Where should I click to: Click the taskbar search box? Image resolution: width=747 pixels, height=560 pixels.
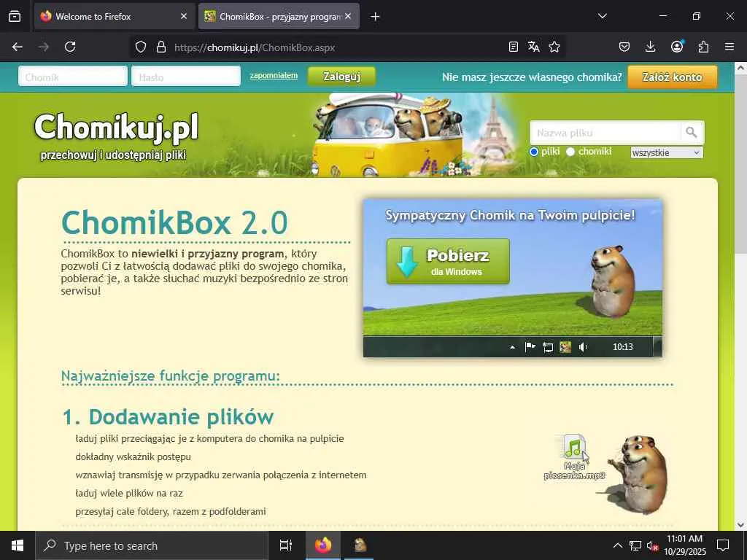(x=152, y=545)
